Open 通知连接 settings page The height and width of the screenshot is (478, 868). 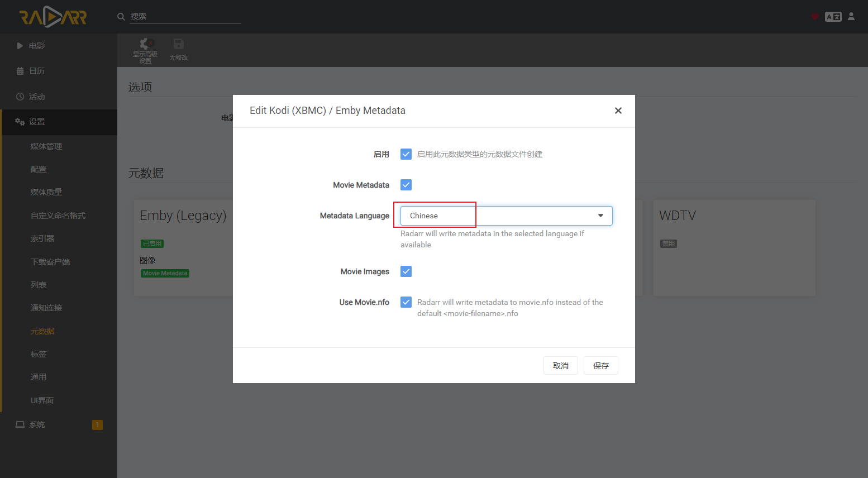[46, 308]
